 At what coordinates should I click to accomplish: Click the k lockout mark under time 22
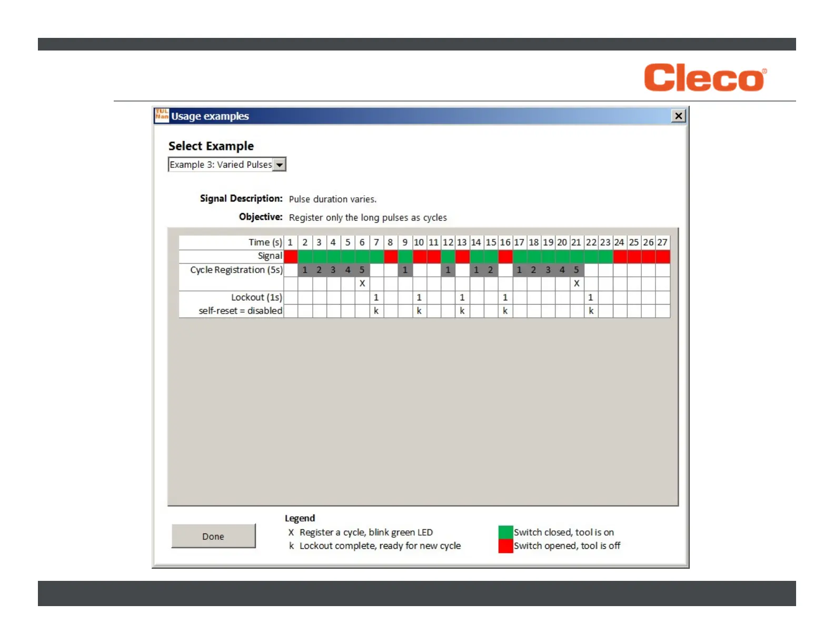591,311
